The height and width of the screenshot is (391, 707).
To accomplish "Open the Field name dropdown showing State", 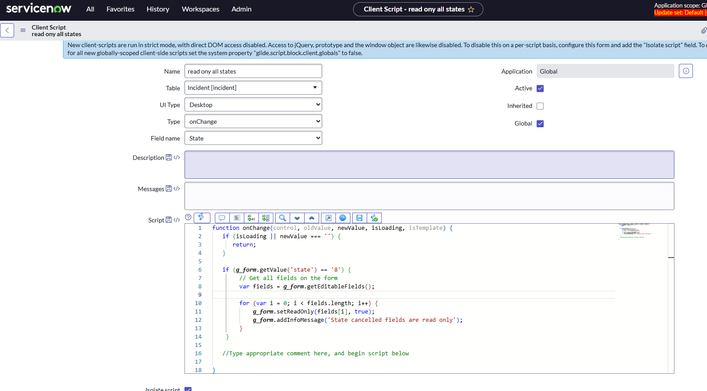I will pyautogui.click(x=253, y=138).
